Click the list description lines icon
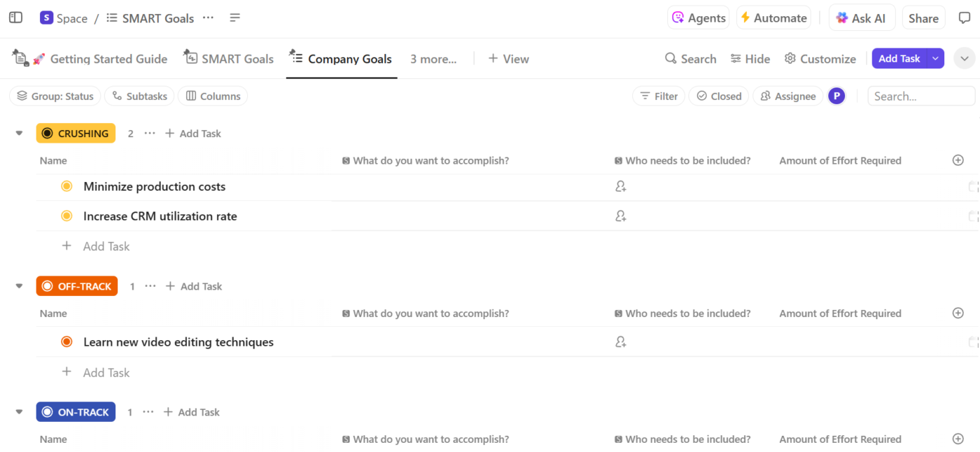This screenshot has height=452, width=980. point(235,18)
